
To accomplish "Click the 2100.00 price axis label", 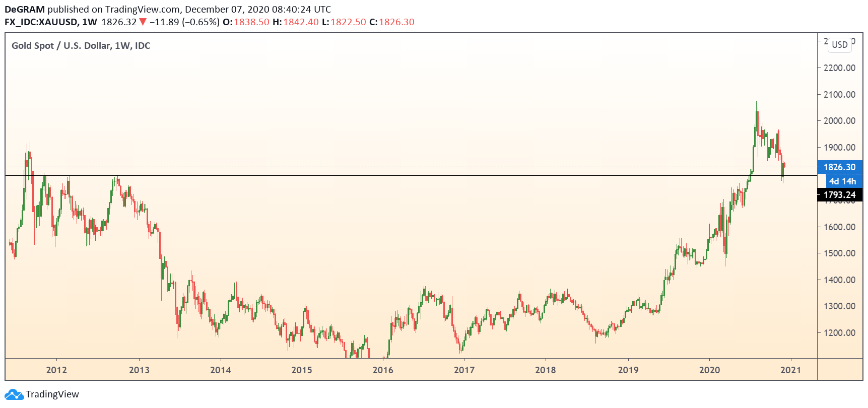I will tap(839, 95).
